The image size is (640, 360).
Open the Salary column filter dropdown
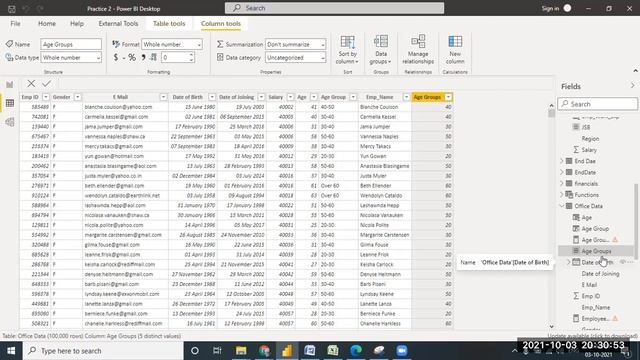[x=290, y=97]
